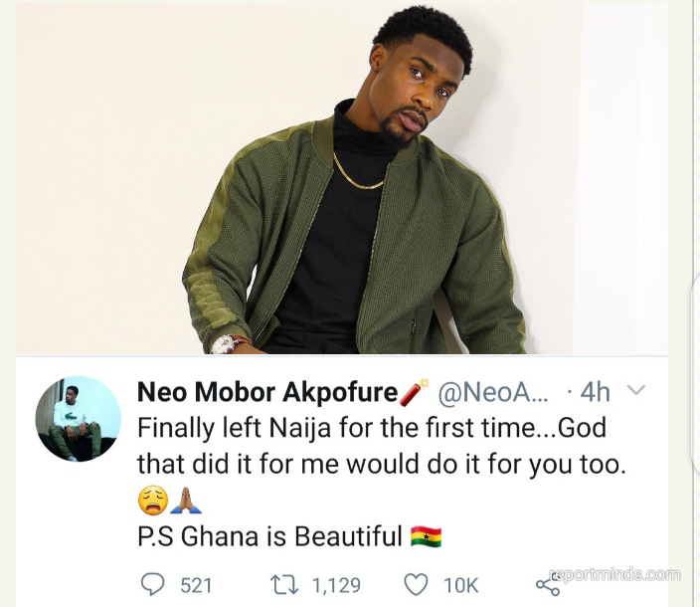Click the dynamite emoji beside the name
The width and height of the screenshot is (700, 607).
(414, 392)
